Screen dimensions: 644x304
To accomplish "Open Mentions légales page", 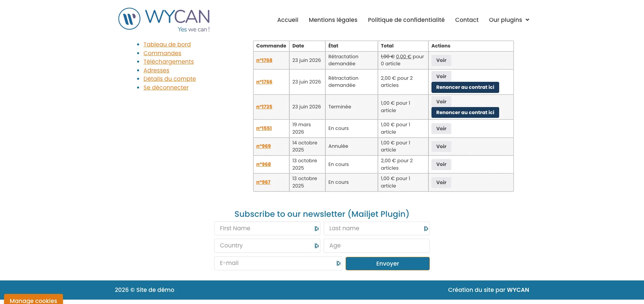I will click(333, 20).
